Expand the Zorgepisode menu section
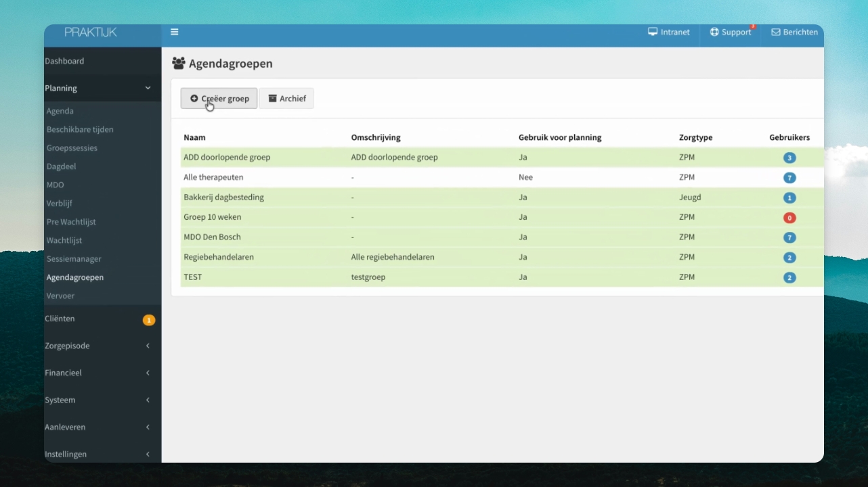Image resolution: width=868 pixels, height=487 pixels. 102,346
